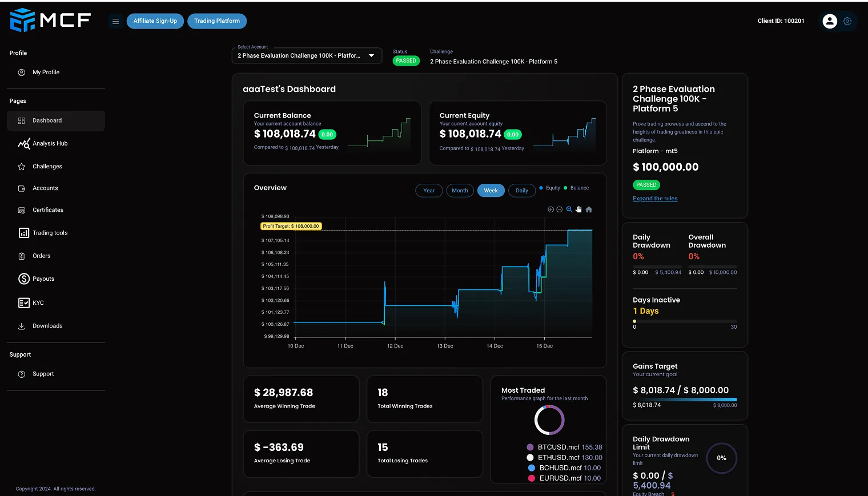Activate the chart selection zoom magnifier
Image resolution: width=868 pixels, height=496 pixels.
pos(569,209)
